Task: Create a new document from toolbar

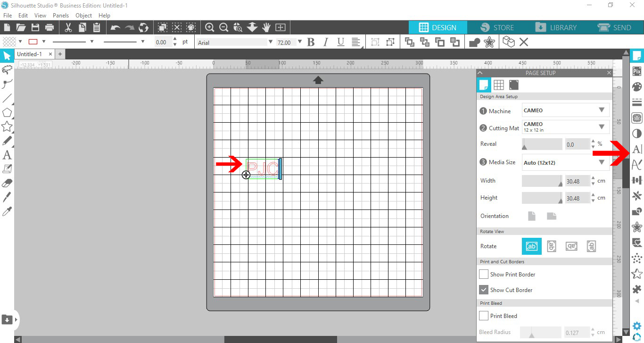Action: [x=7, y=27]
